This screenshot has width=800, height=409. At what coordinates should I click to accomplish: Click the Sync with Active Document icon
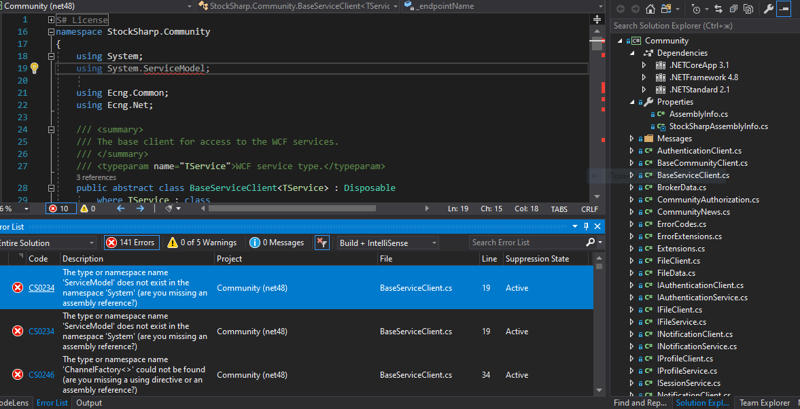click(x=718, y=9)
